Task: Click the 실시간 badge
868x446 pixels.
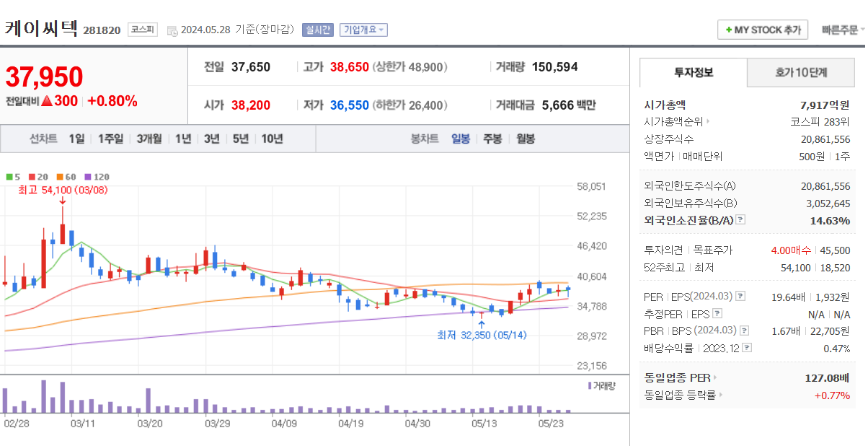Action: click(x=317, y=30)
